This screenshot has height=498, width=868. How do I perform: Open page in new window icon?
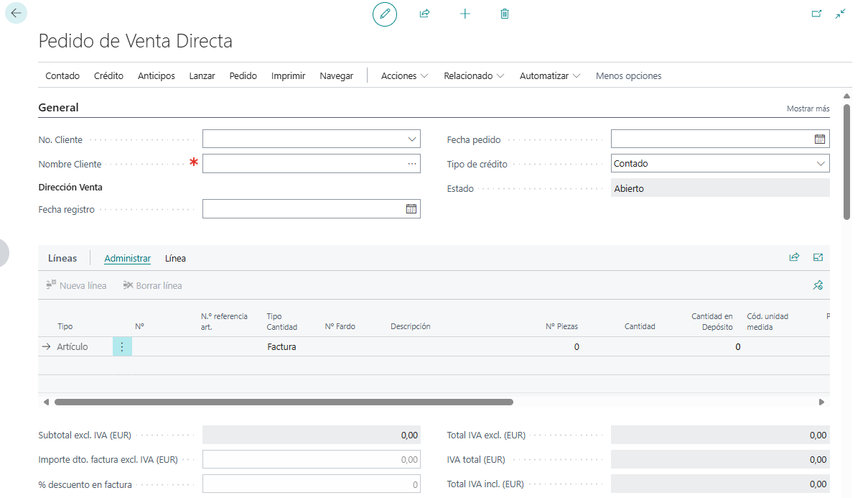816,14
